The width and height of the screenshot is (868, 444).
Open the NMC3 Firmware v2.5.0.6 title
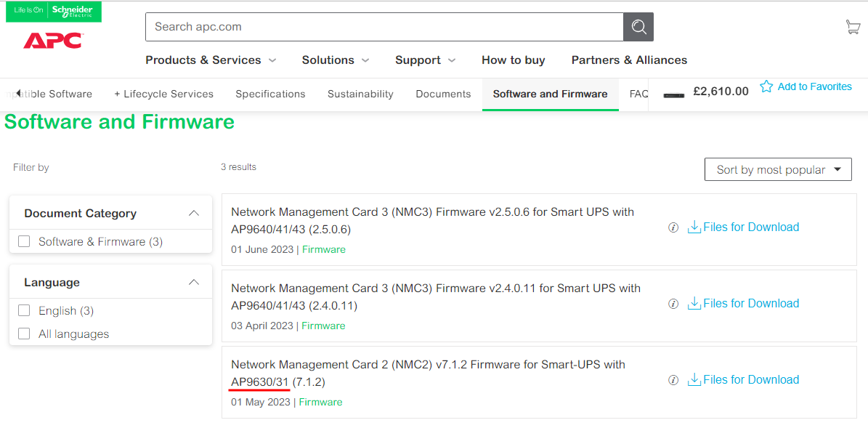[432, 220]
